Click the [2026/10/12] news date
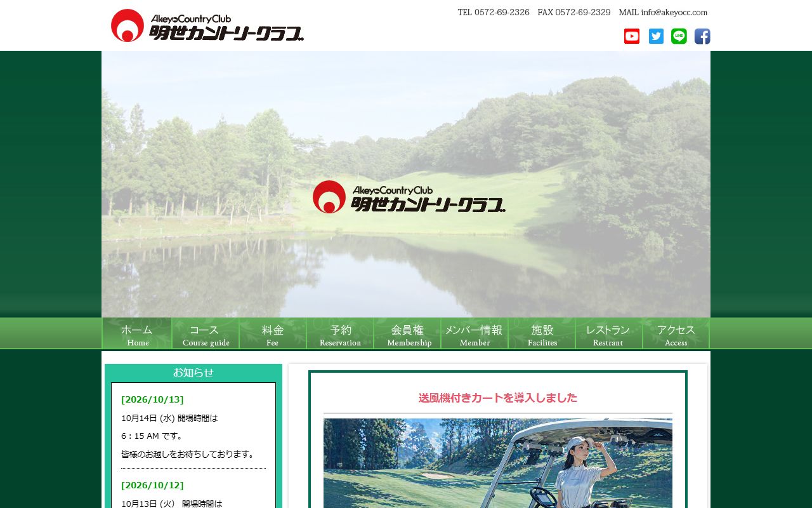 [x=152, y=485]
